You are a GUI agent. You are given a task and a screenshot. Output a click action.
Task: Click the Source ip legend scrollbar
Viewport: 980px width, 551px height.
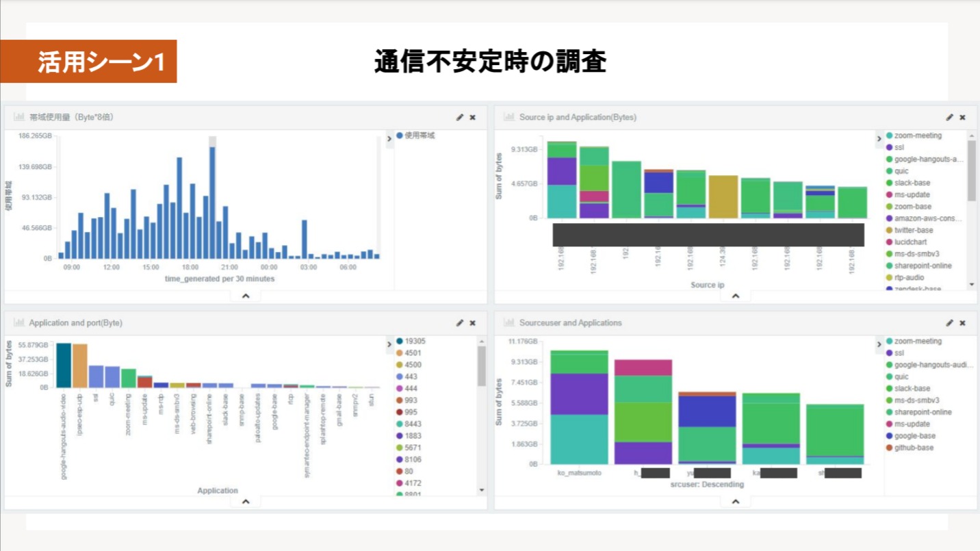coord(972,171)
